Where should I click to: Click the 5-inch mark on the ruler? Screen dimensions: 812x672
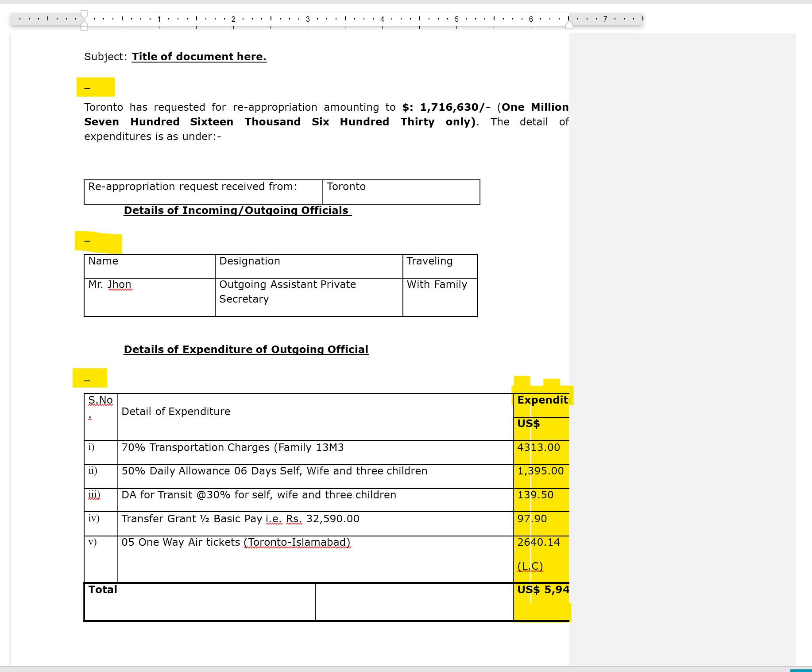click(x=456, y=19)
